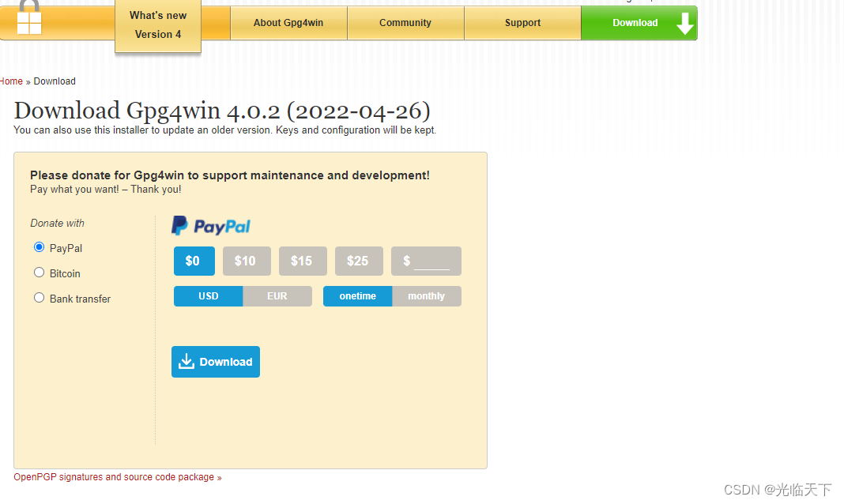Viewport: 844px width, 504px height.
Task: Click the white arrow on green Download tab
Action: 684,24
